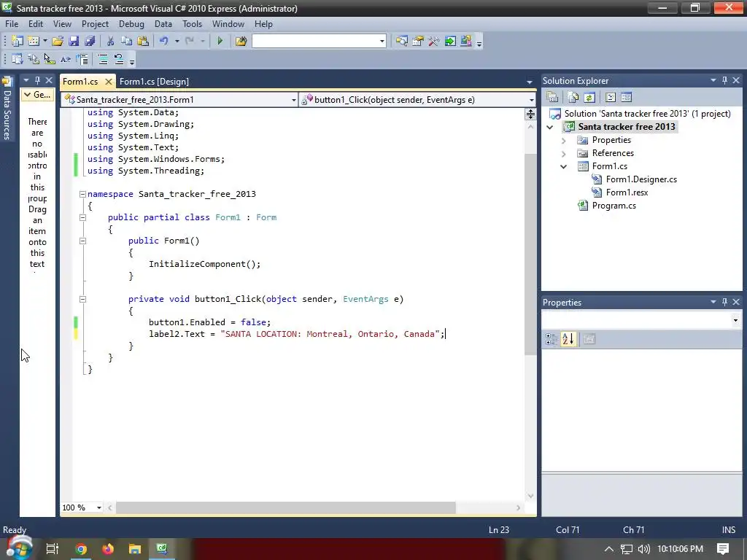Uncomment the selected lines icon
Image resolution: width=747 pixels, height=560 pixels.
[119, 60]
